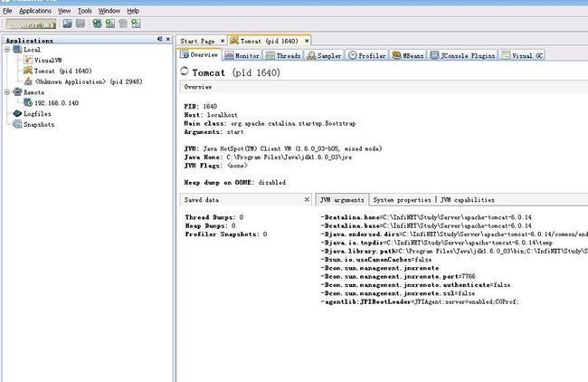The height and width of the screenshot is (382, 588).
Task: Click the 'Thread Dumps: 0' entry
Action: coord(214,217)
